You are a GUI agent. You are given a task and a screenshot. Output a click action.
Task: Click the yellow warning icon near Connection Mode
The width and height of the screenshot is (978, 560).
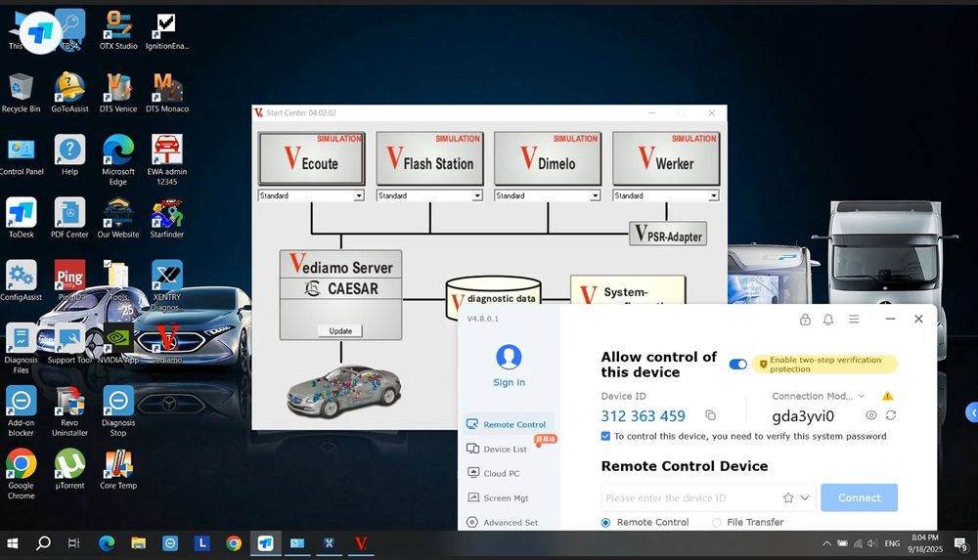point(888,396)
